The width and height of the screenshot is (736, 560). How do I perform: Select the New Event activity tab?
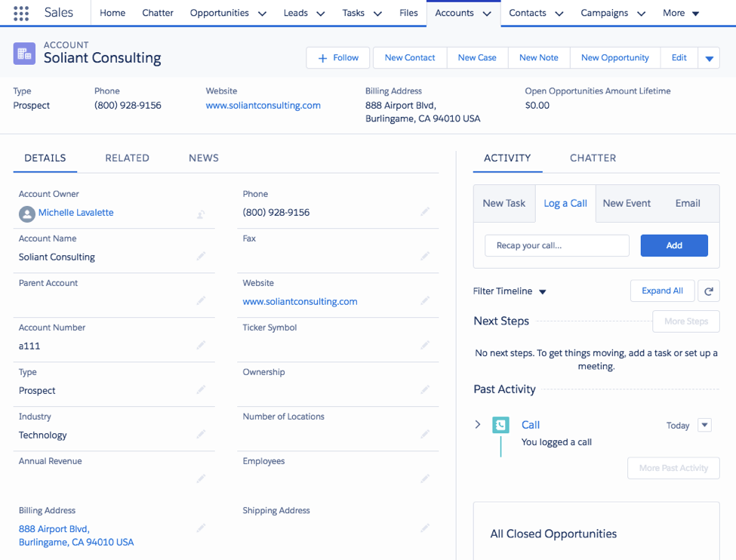click(x=627, y=203)
